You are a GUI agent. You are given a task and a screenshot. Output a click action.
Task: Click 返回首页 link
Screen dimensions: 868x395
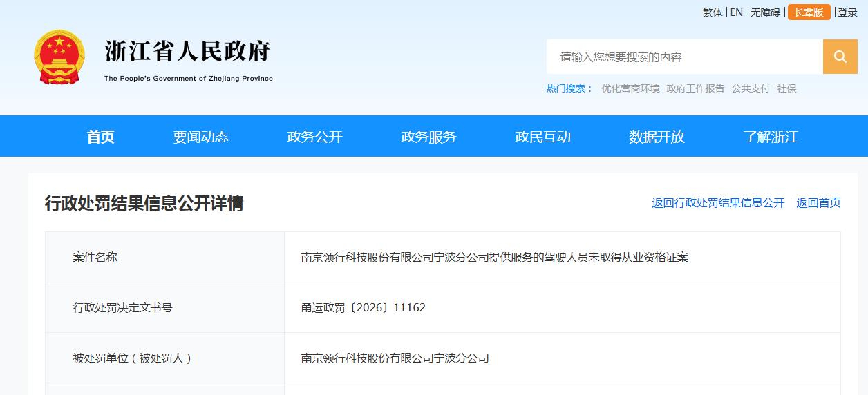click(818, 203)
